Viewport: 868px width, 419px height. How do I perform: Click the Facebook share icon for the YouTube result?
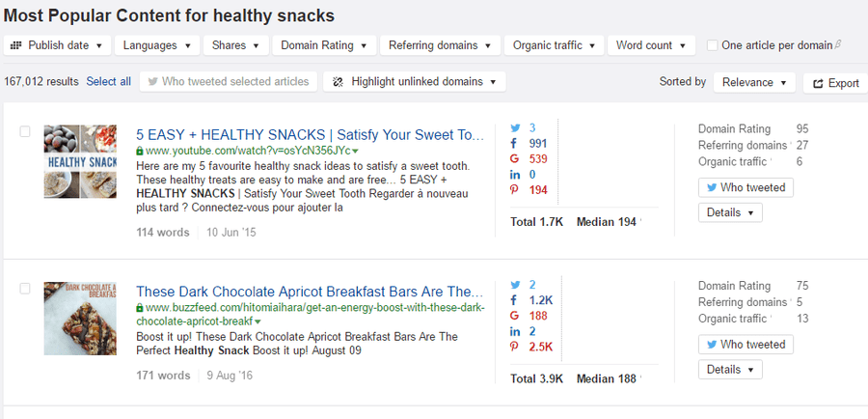point(514,143)
